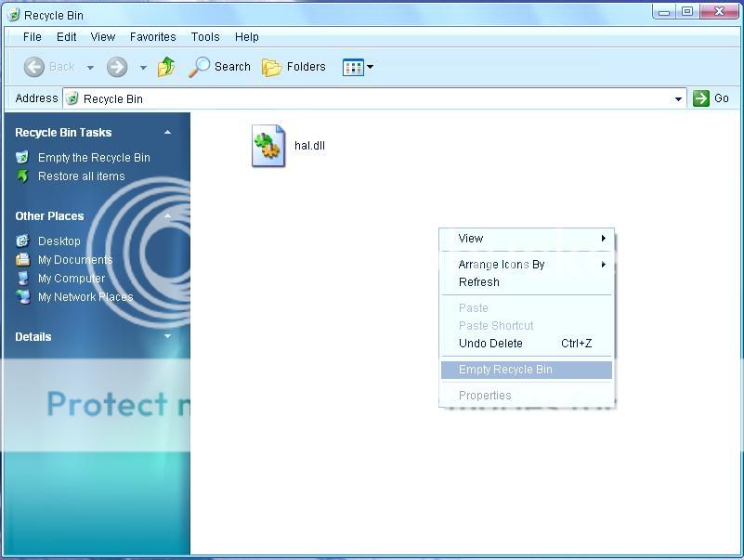
Task: Collapse the Recycle Bin Tasks section
Action: point(167,133)
